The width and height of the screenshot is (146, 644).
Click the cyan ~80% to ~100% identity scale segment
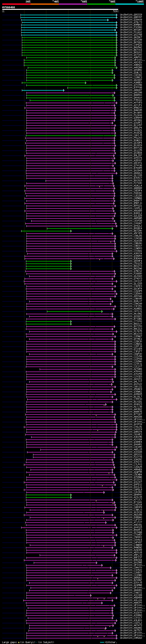pos(130,4)
